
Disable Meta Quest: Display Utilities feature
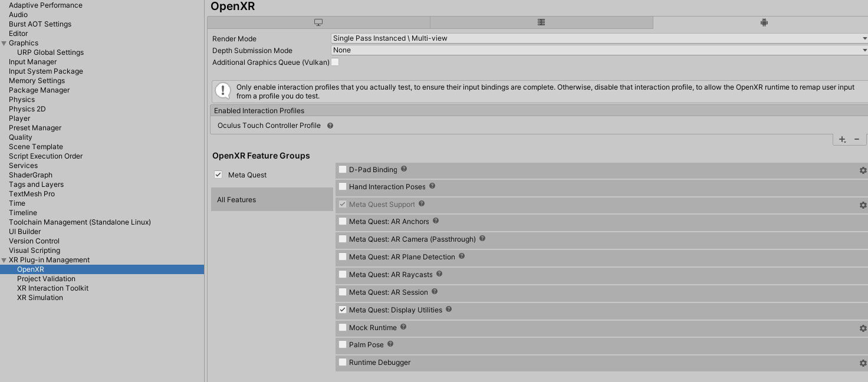(343, 309)
